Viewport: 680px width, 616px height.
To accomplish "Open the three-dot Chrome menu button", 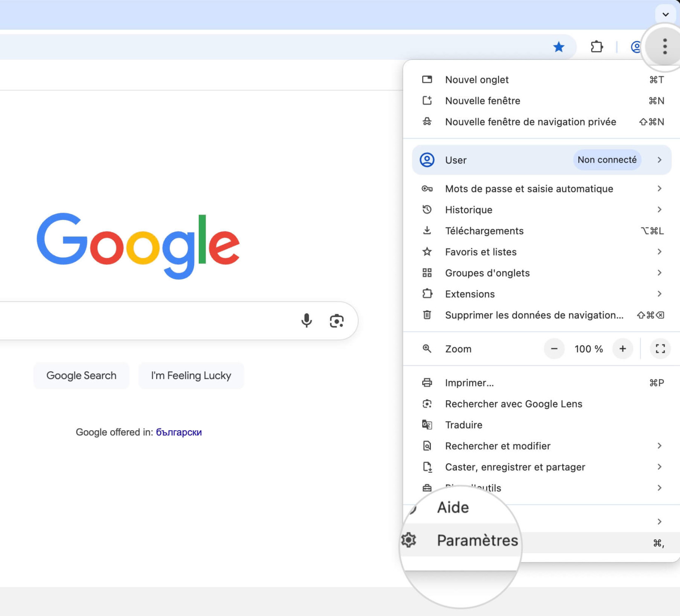I will tap(665, 46).
